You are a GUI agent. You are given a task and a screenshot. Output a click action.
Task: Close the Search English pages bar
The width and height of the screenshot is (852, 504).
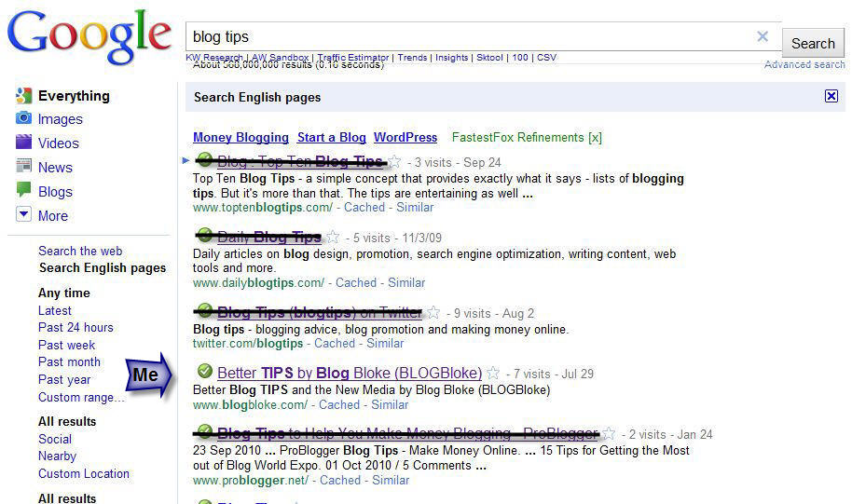(x=831, y=96)
